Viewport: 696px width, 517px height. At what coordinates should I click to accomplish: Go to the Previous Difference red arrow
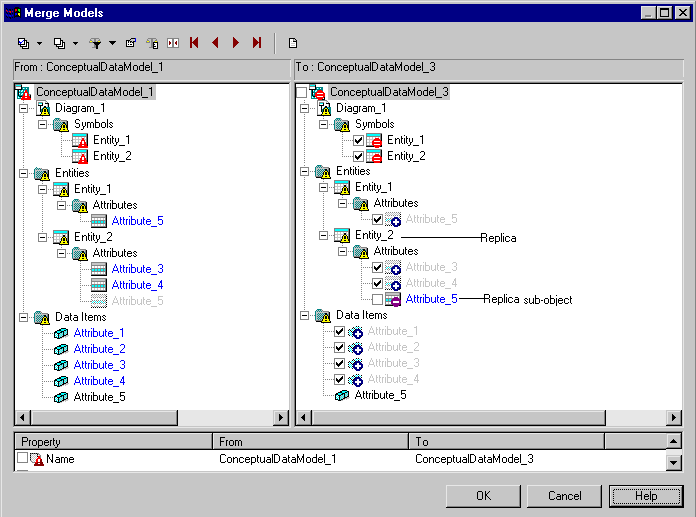coord(215,43)
